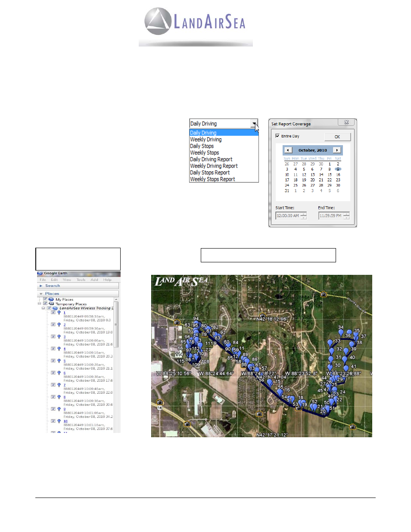Screen dimensions: 411x532
Task: Uncheck the Entire Day checkbox
Action: tap(277, 136)
